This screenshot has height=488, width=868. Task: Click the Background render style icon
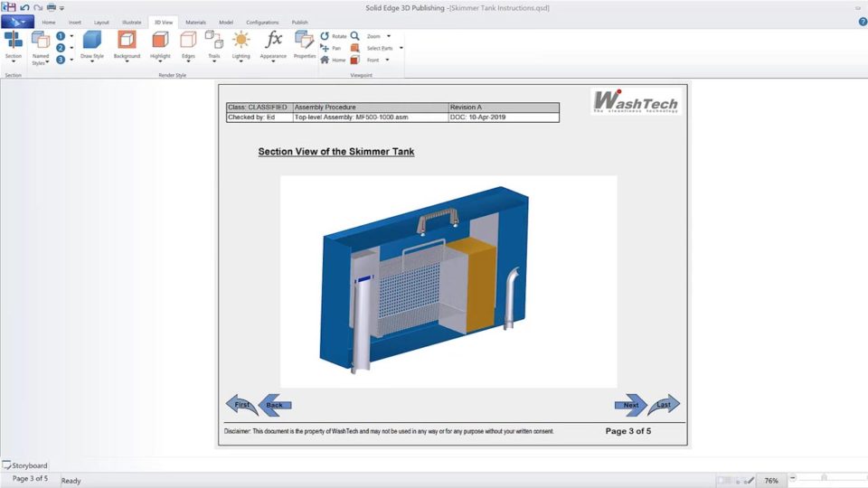[x=127, y=40]
